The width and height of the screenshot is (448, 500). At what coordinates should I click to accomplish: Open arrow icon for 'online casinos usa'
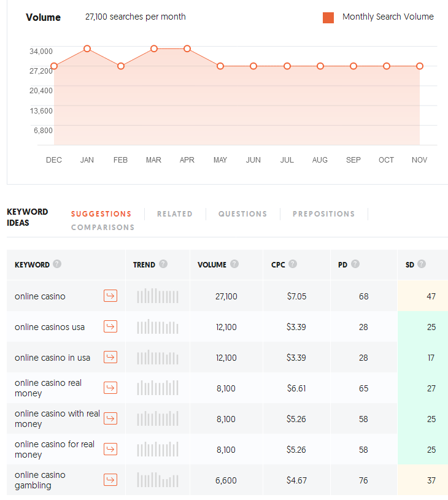pyautogui.click(x=110, y=327)
